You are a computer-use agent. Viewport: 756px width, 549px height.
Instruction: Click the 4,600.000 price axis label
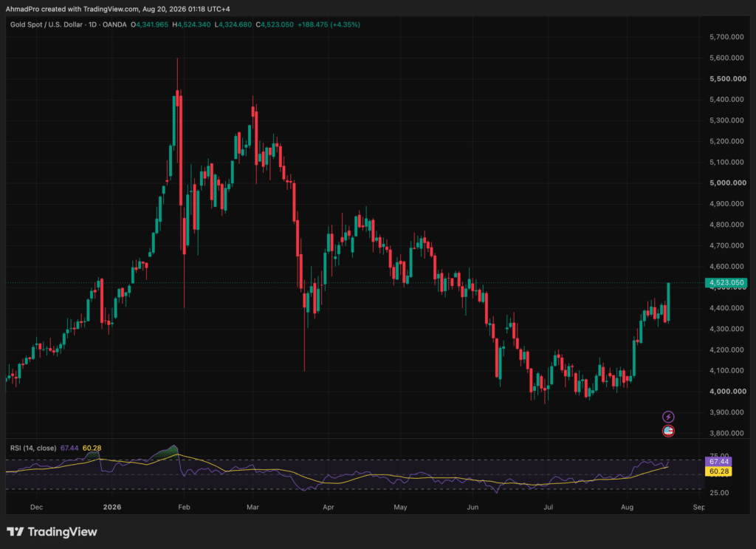[x=726, y=266]
